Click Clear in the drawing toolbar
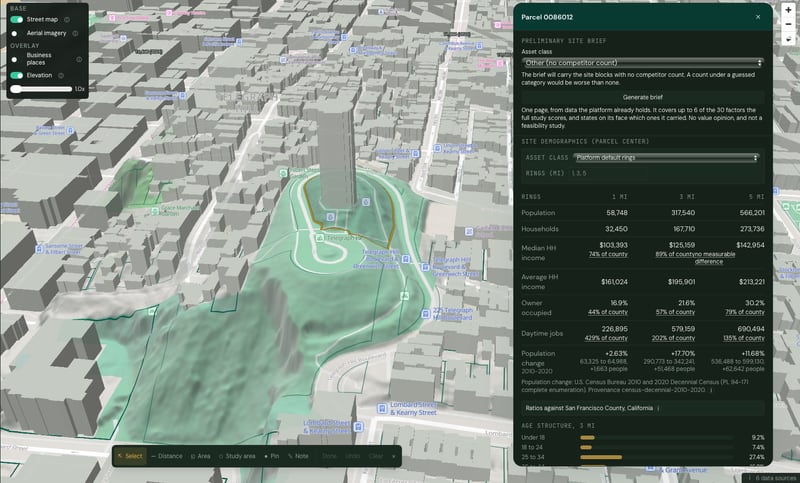 click(x=376, y=456)
